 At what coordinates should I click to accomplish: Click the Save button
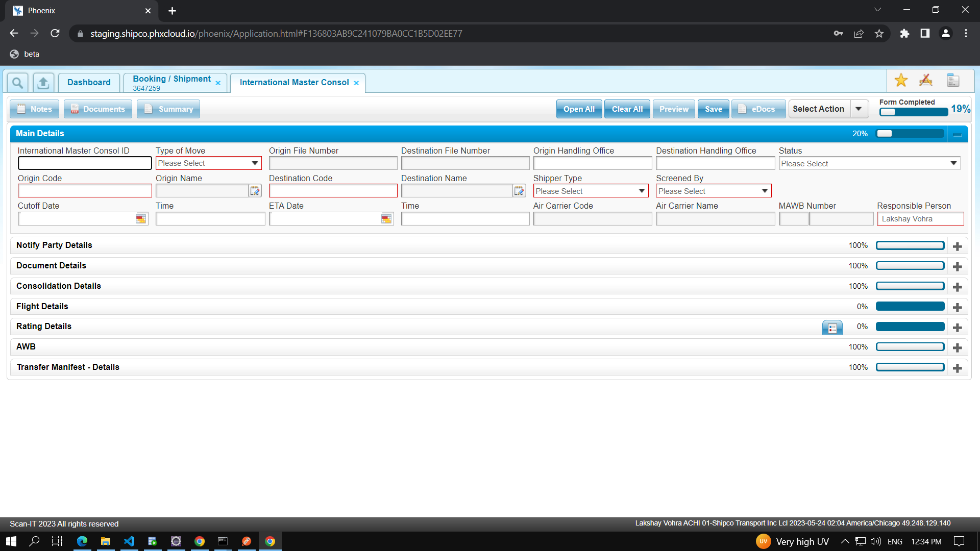pos(713,109)
